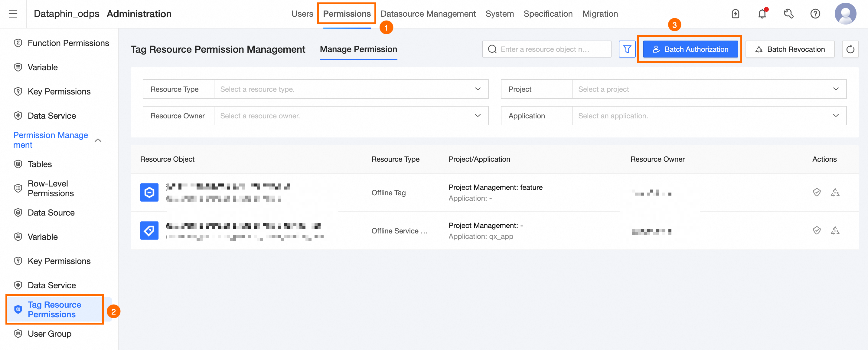868x350 pixels.
Task: Click the resource object search field
Action: (546, 49)
